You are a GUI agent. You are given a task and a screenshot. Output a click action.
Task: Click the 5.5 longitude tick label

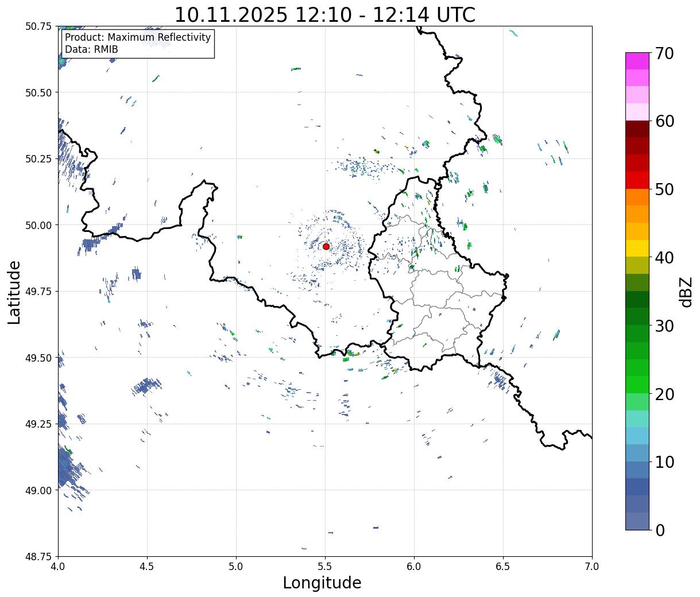[x=325, y=567]
